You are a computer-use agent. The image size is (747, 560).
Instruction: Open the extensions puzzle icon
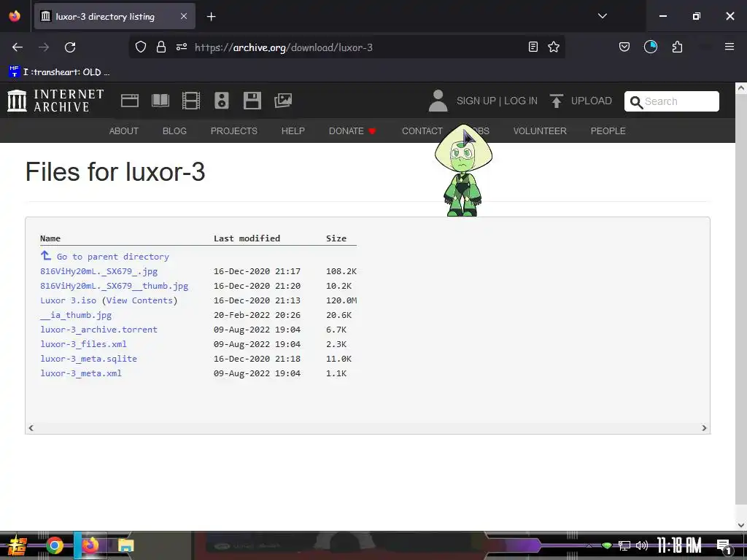(x=677, y=47)
